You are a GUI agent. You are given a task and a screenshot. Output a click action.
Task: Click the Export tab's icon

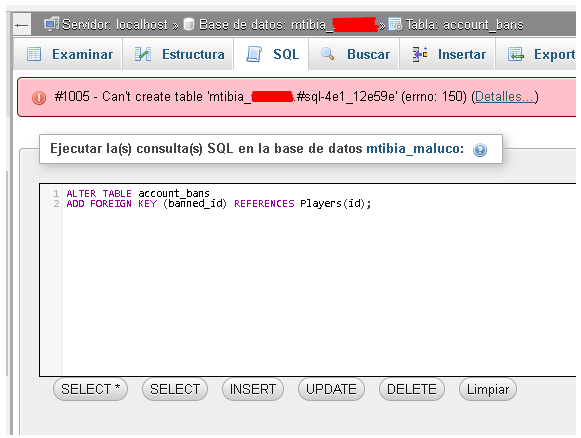point(516,54)
